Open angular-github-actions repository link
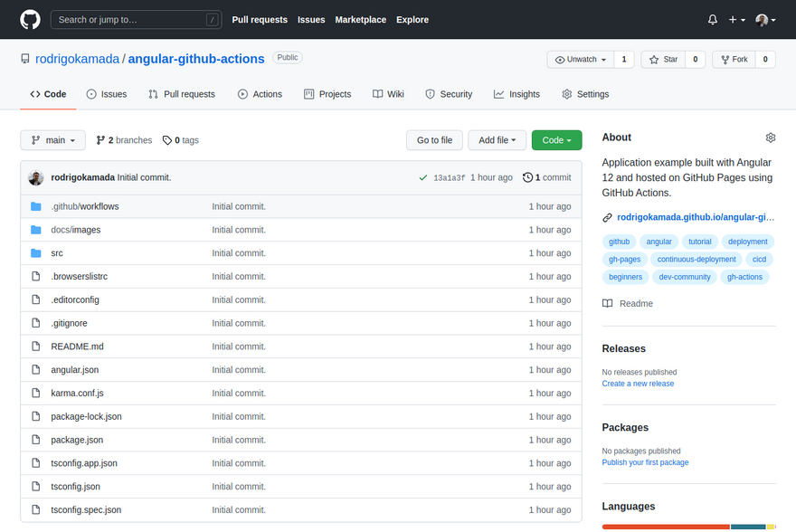This screenshot has height=532, width=796. click(196, 59)
